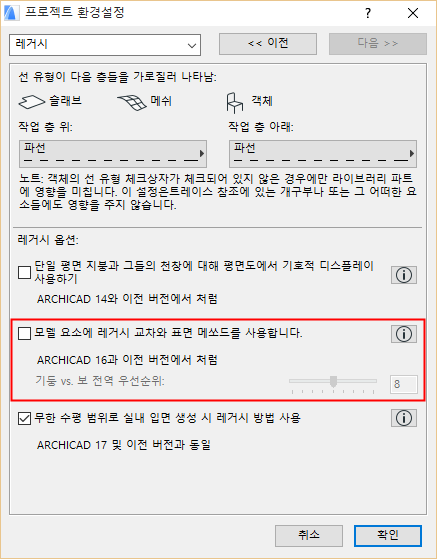Click the mesh (메쉬) icon
The width and height of the screenshot is (437, 559).
point(132,103)
